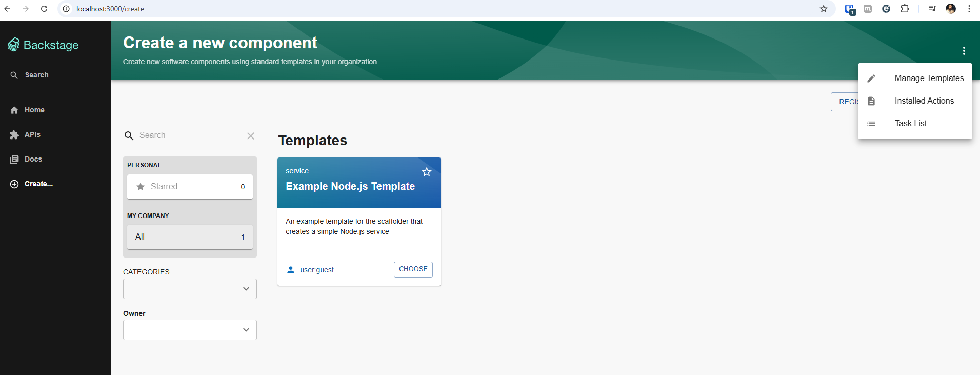Expand the Owner dropdown
Viewport: 980px width, 375px height.
click(190, 330)
